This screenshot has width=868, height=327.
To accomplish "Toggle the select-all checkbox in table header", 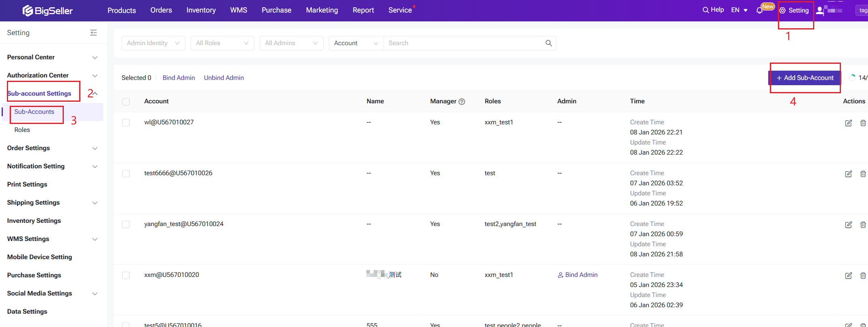I will (x=126, y=102).
